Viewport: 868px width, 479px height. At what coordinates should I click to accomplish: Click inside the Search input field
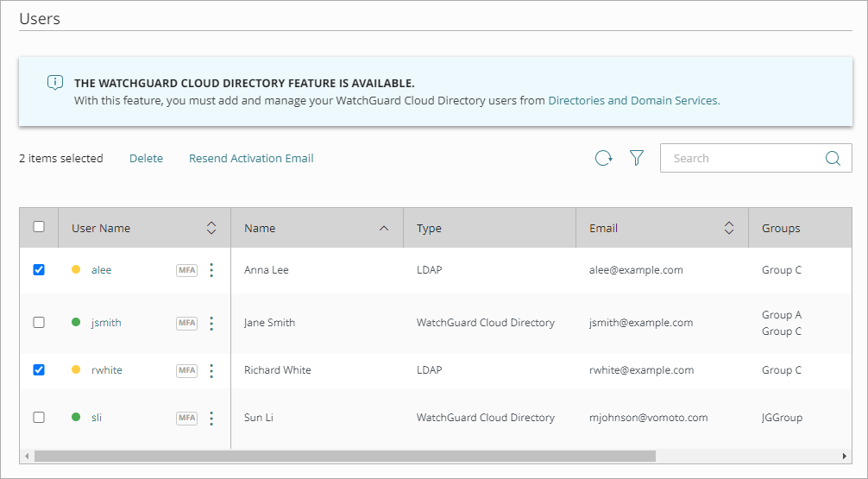click(x=742, y=158)
